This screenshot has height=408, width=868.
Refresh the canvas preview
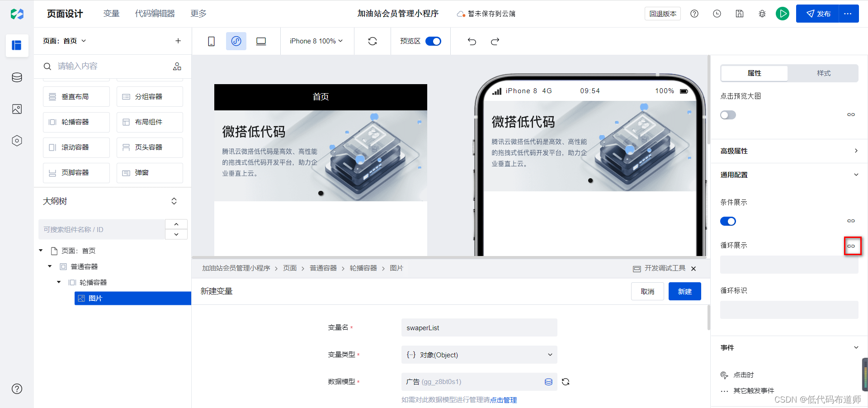coord(373,41)
